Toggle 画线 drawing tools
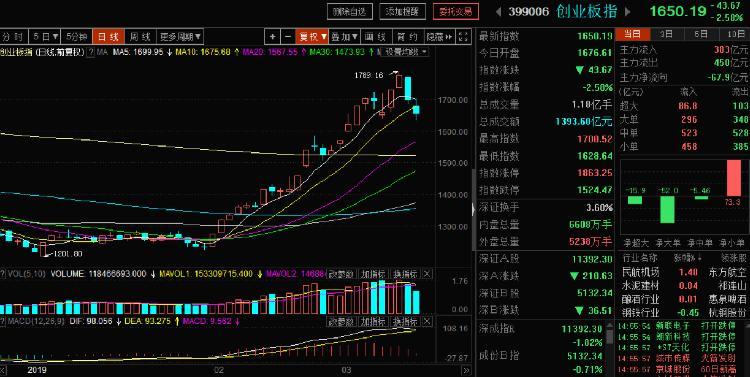The image size is (750, 377). coord(376,36)
